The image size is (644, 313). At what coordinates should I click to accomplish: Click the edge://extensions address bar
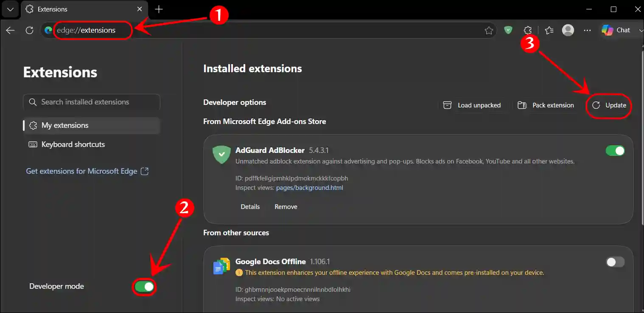268,30
